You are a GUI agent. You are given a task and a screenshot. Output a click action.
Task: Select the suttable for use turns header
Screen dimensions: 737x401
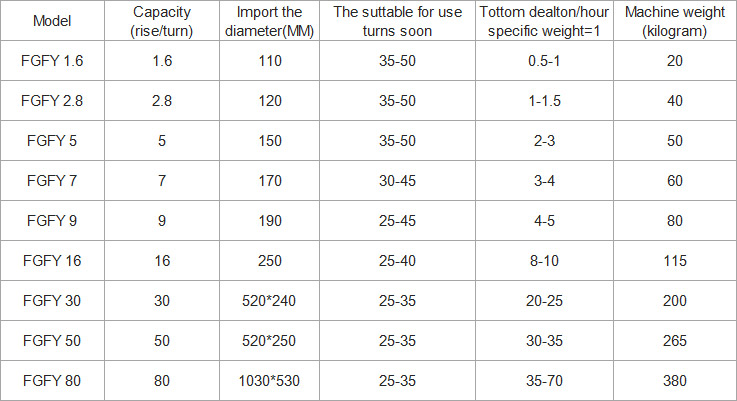pos(397,21)
